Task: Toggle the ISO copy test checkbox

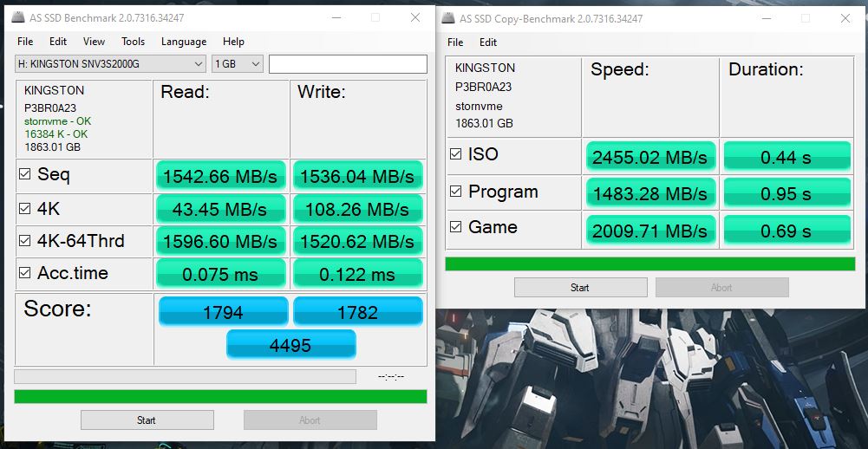Action: point(456,154)
